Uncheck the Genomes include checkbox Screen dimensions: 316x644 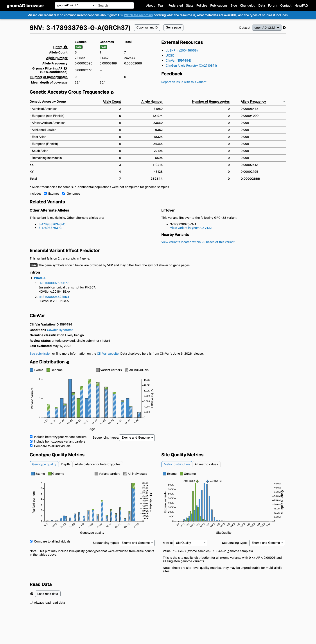pos(64,193)
